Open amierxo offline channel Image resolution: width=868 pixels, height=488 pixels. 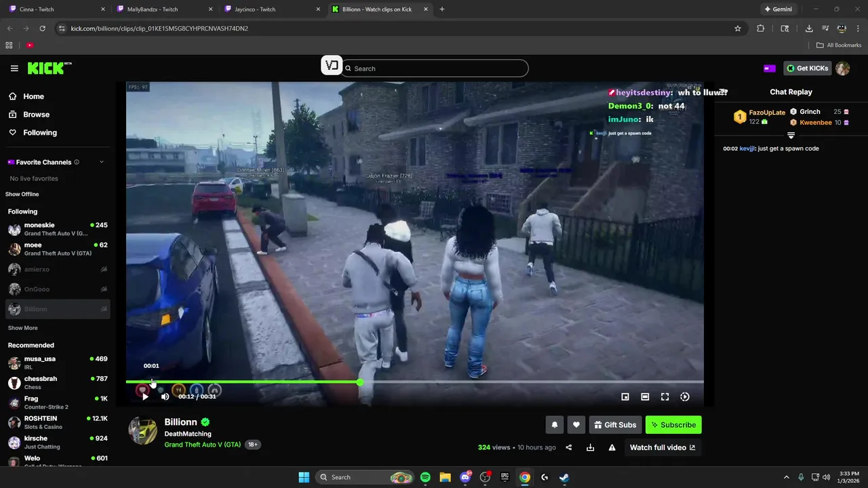pyautogui.click(x=58, y=269)
